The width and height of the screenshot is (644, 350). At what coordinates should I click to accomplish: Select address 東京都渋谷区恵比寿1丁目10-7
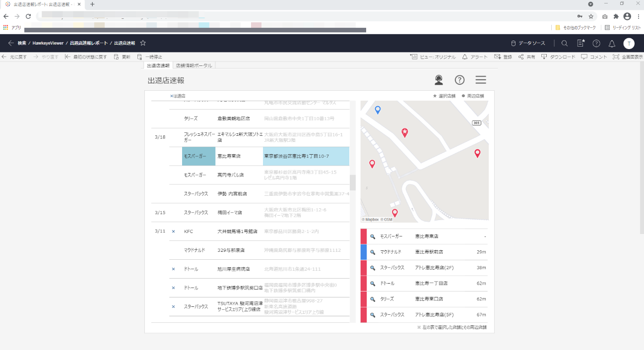(x=306, y=156)
